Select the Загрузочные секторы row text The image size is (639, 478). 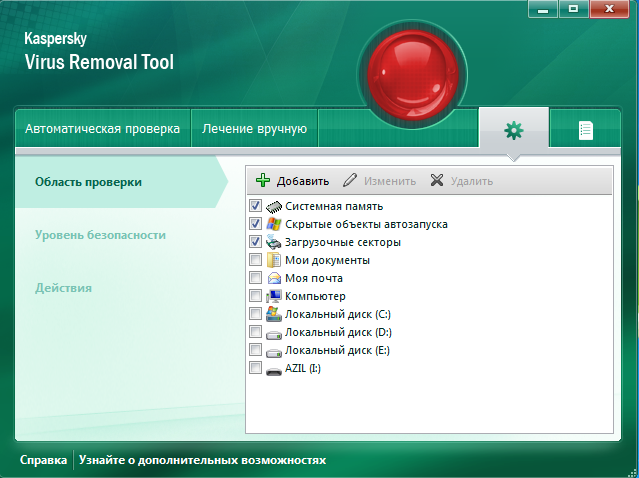click(x=343, y=242)
